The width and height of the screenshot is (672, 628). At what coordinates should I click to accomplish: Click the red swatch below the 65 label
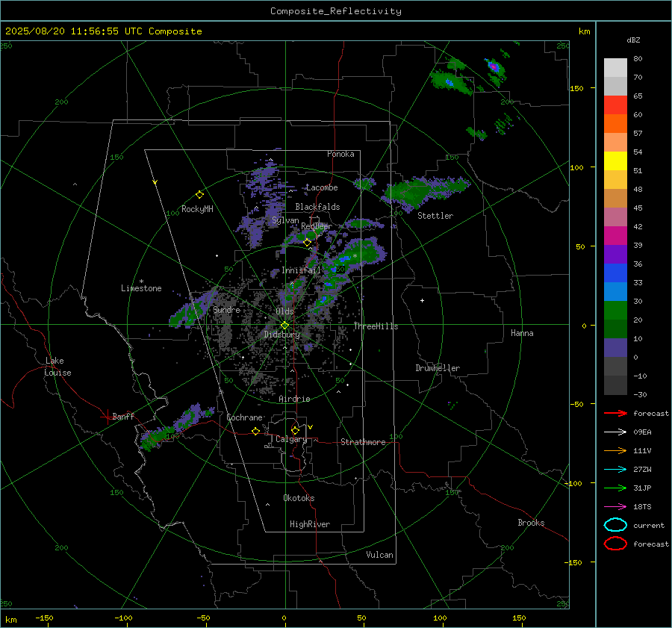pos(615,105)
